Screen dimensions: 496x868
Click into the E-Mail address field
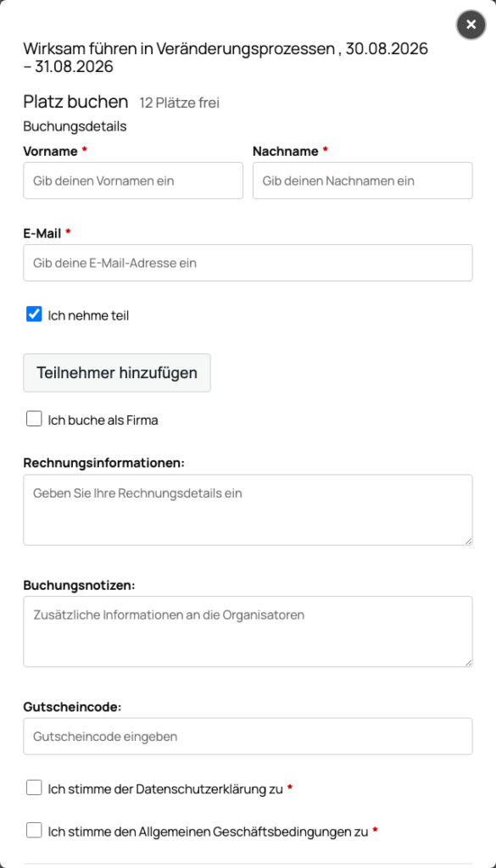248,263
